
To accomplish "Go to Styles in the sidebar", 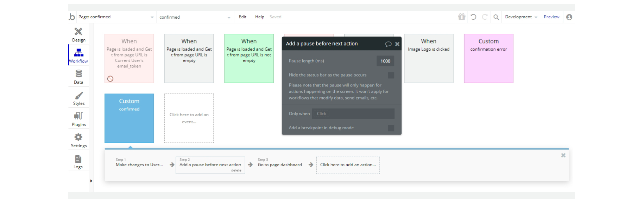I will 78,98.
